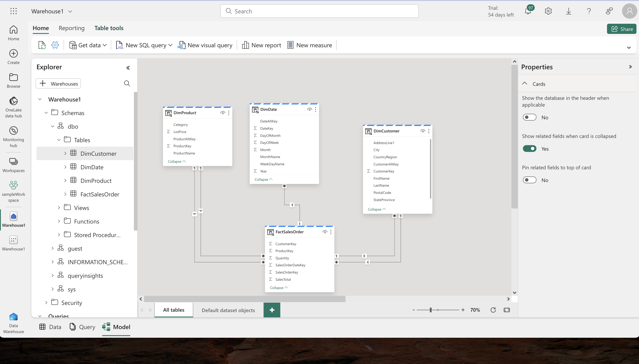Toggle show related fields when collapsed

point(529,149)
